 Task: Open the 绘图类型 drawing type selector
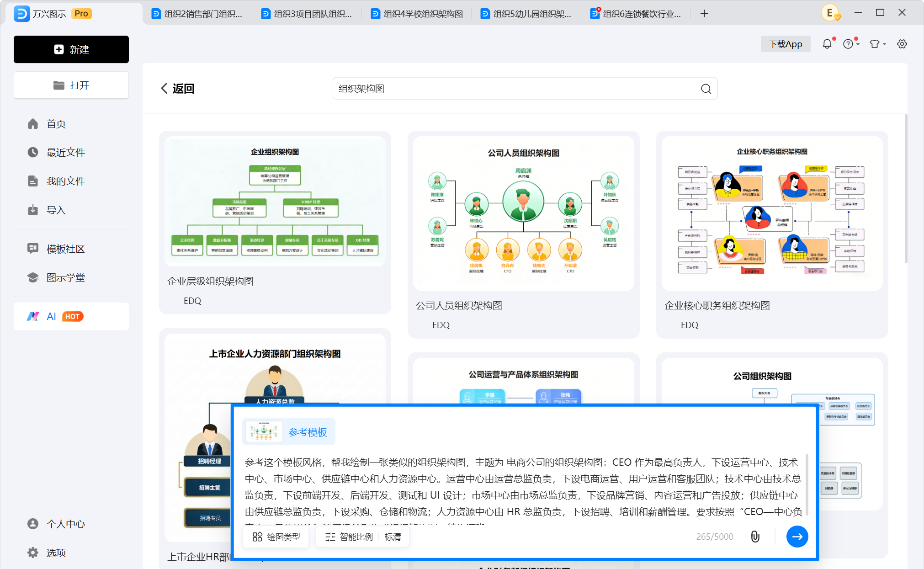pyautogui.click(x=277, y=537)
